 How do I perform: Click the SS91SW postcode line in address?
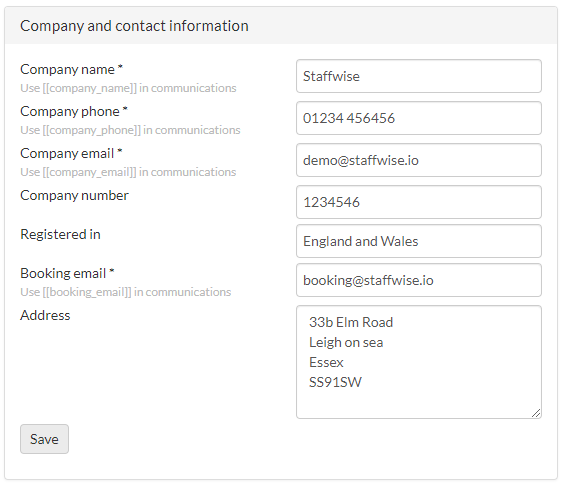click(x=335, y=382)
